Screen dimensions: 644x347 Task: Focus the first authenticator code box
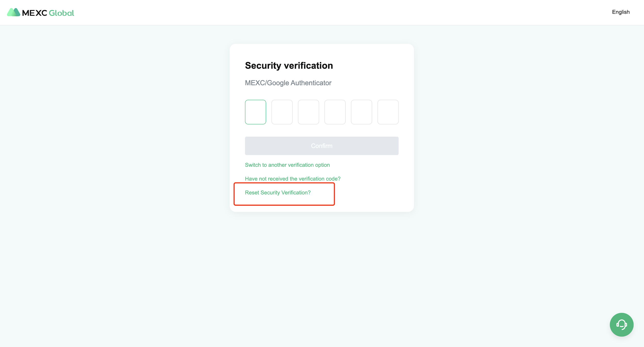tap(255, 112)
